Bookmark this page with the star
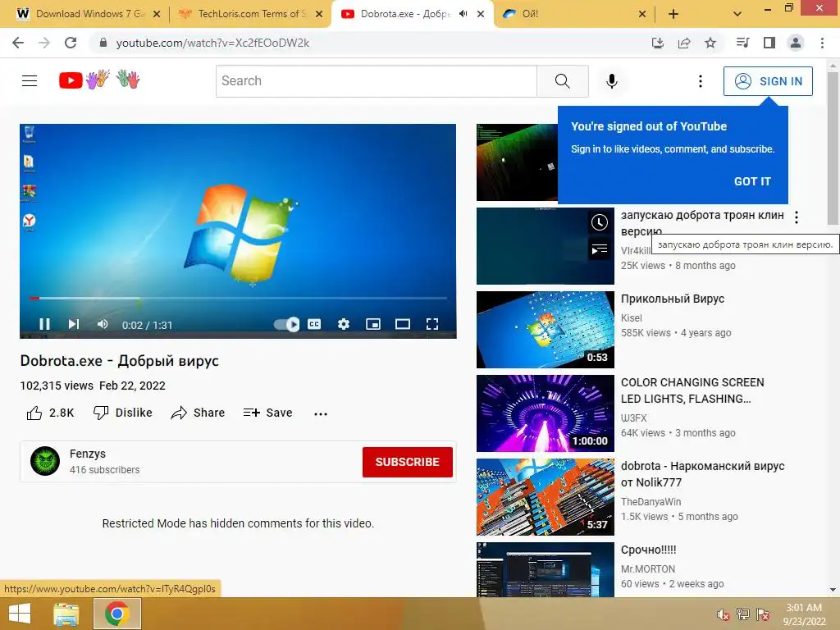 click(710, 43)
